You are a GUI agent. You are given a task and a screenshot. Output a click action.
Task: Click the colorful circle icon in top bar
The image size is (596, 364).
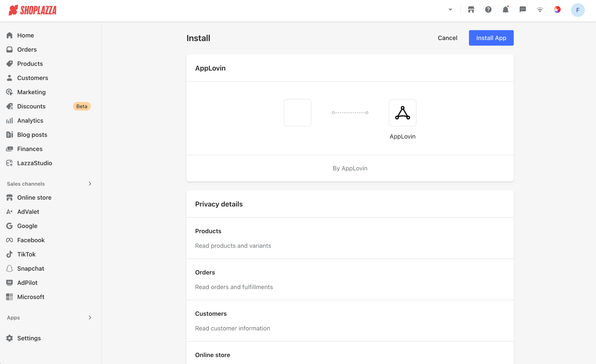point(557,10)
